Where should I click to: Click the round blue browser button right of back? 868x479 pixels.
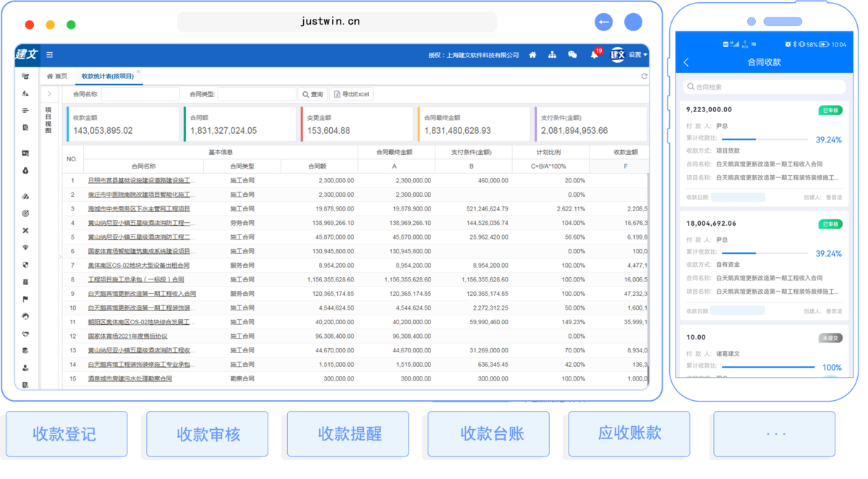634,22
